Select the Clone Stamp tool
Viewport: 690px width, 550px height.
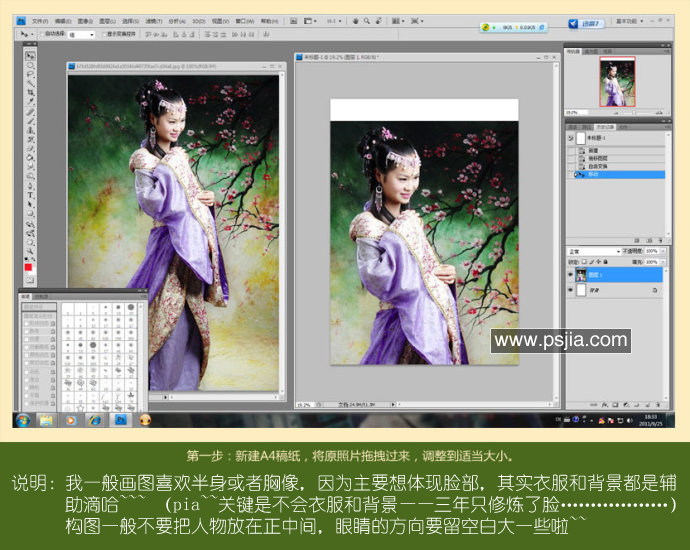tap(30, 130)
